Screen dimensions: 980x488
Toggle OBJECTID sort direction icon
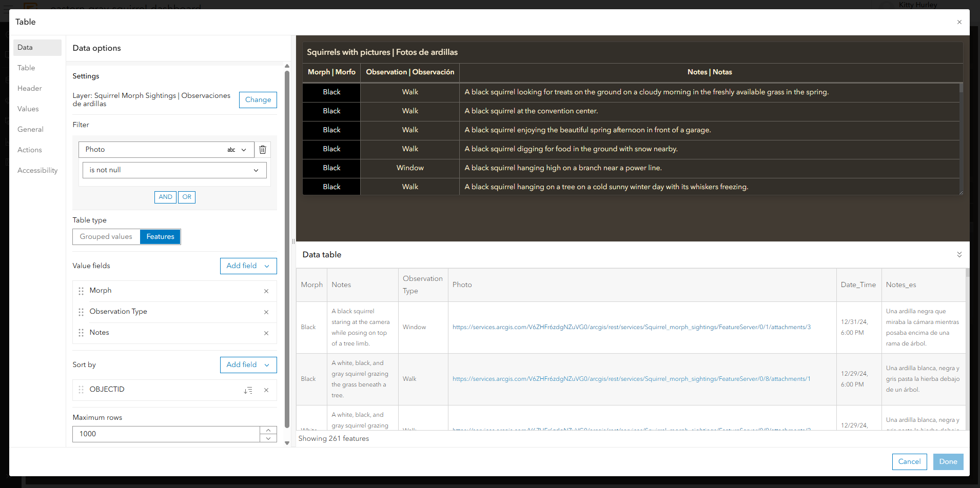coord(248,390)
